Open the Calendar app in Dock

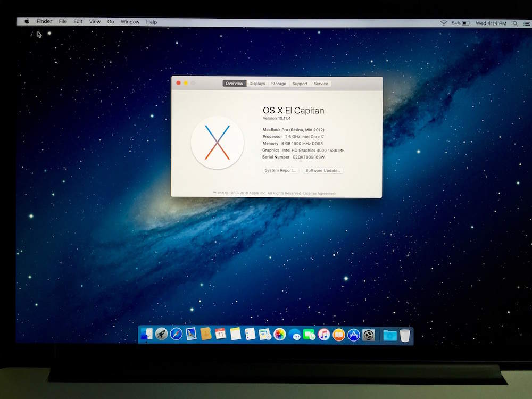pos(221,334)
